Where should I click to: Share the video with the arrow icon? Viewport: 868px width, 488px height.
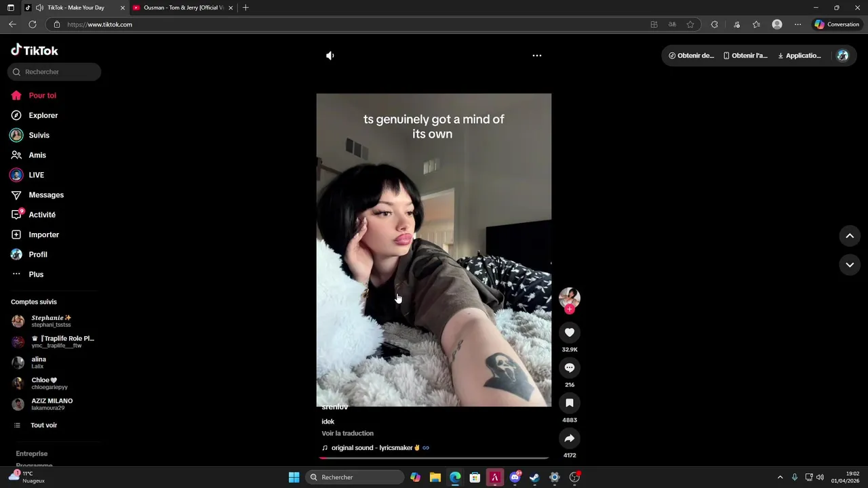(570, 438)
